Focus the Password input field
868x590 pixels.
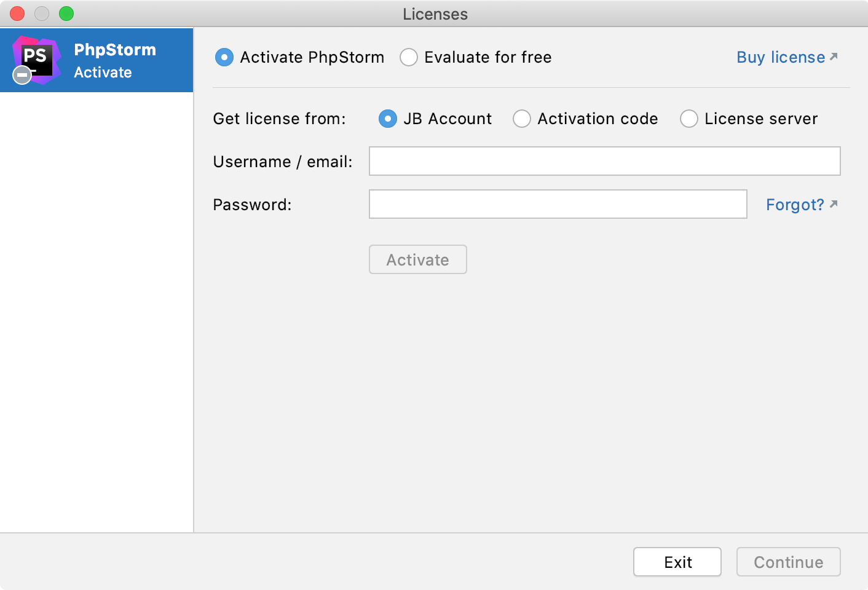point(558,204)
